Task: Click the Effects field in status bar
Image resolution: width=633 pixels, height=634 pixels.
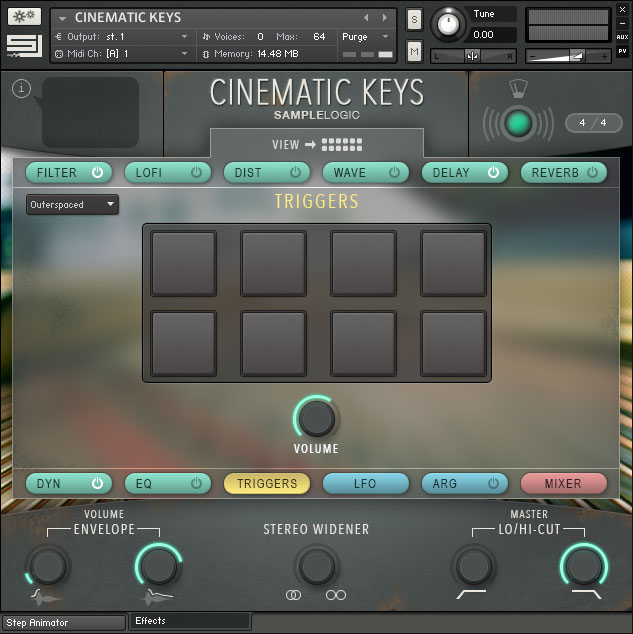Action: click(190, 621)
